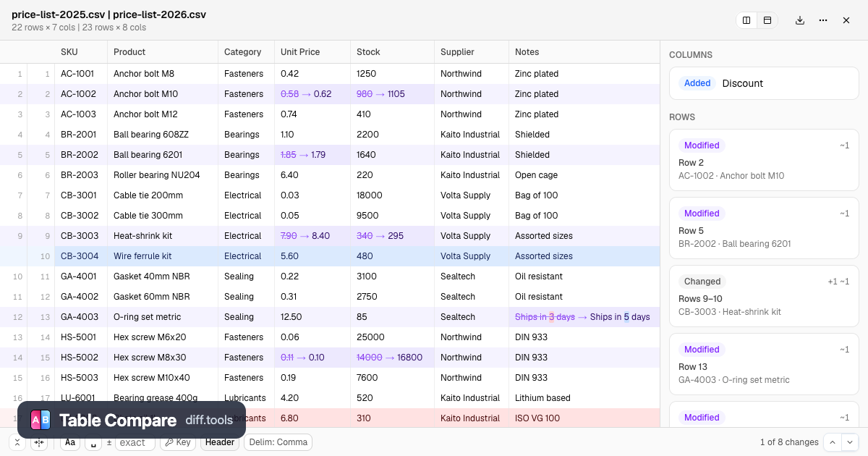Image resolution: width=868 pixels, height=456 pixels.
Task: Go to the previous change
Action: click(x=833, y=442)
